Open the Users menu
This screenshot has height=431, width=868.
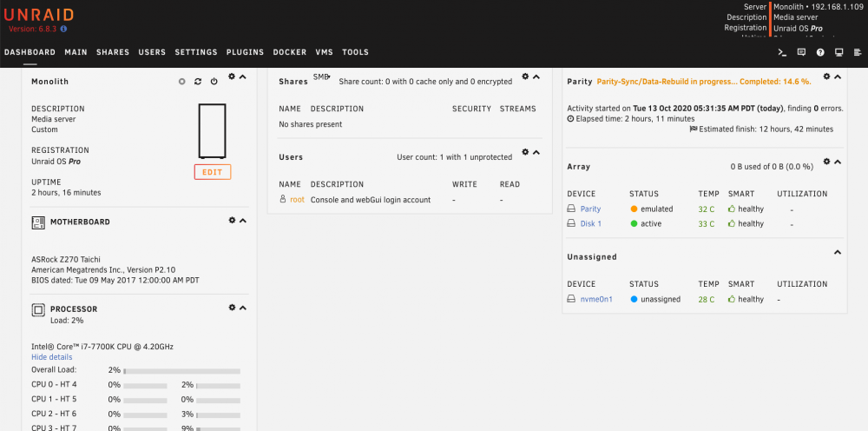152,52
